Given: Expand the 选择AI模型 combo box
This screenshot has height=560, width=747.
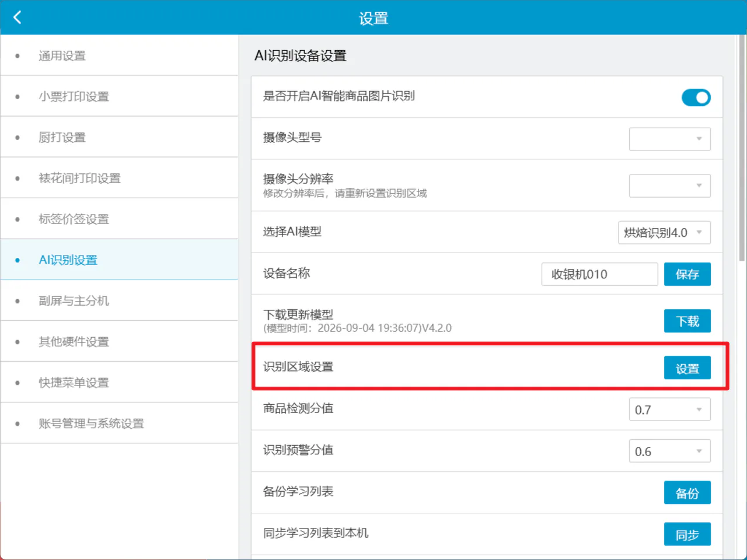Looking at the screenshot, I should click(664, 233).
